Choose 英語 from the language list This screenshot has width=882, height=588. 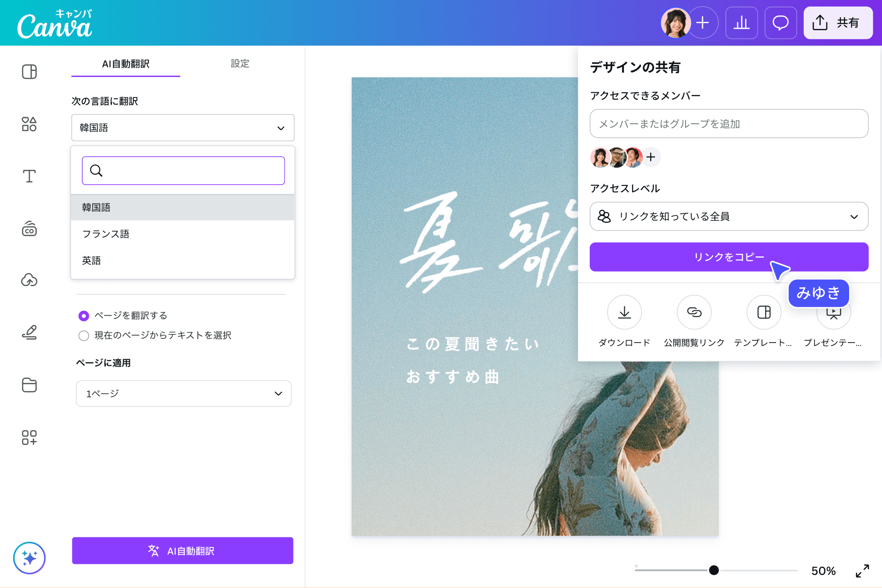[183, 261]
